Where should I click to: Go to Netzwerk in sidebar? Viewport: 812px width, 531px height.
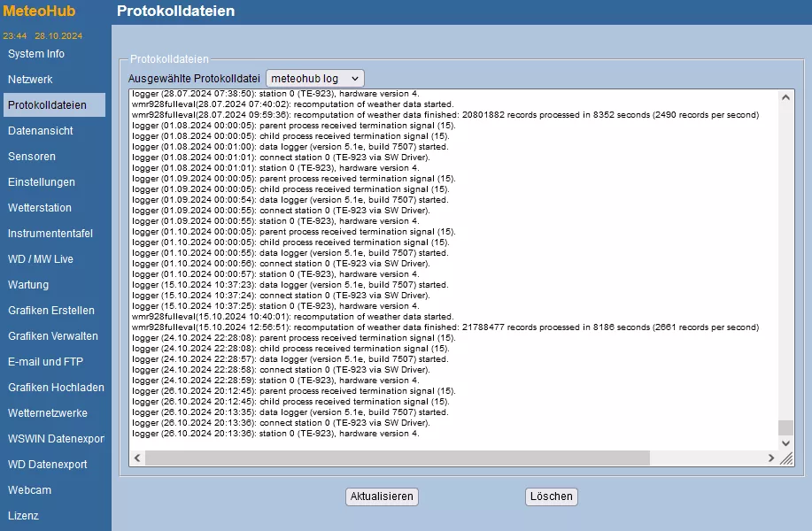click(30, 79)
